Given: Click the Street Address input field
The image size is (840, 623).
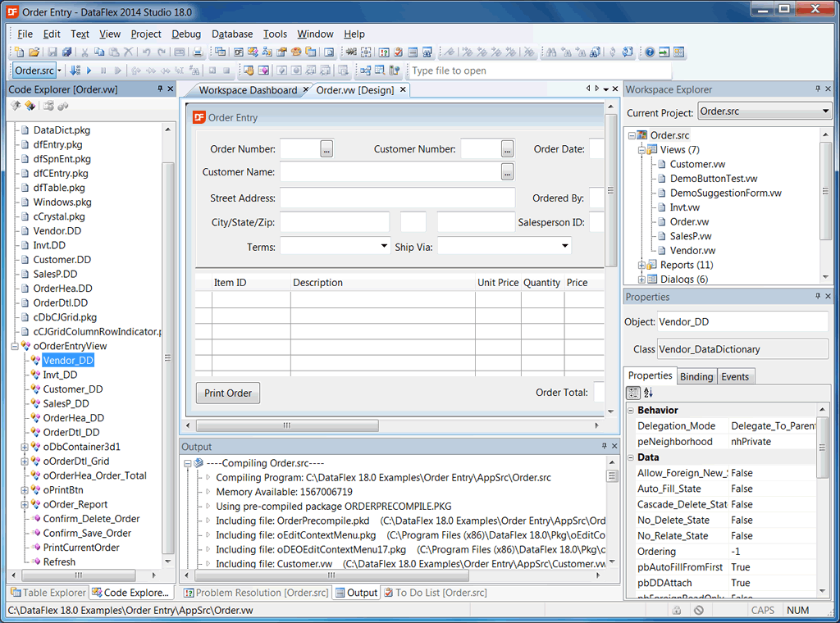Looking at the screenshot, I should tap(397, 198).
